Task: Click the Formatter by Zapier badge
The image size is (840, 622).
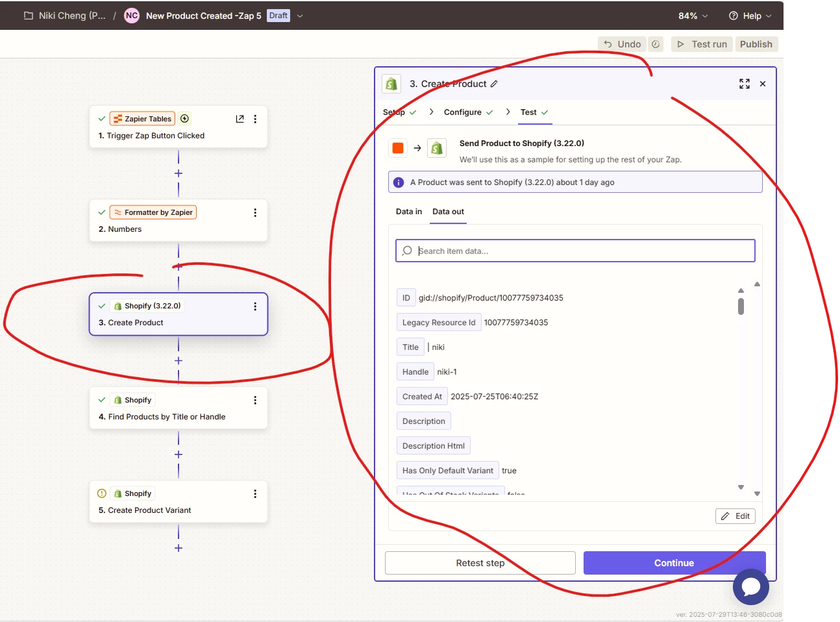Action: (153, 212)
